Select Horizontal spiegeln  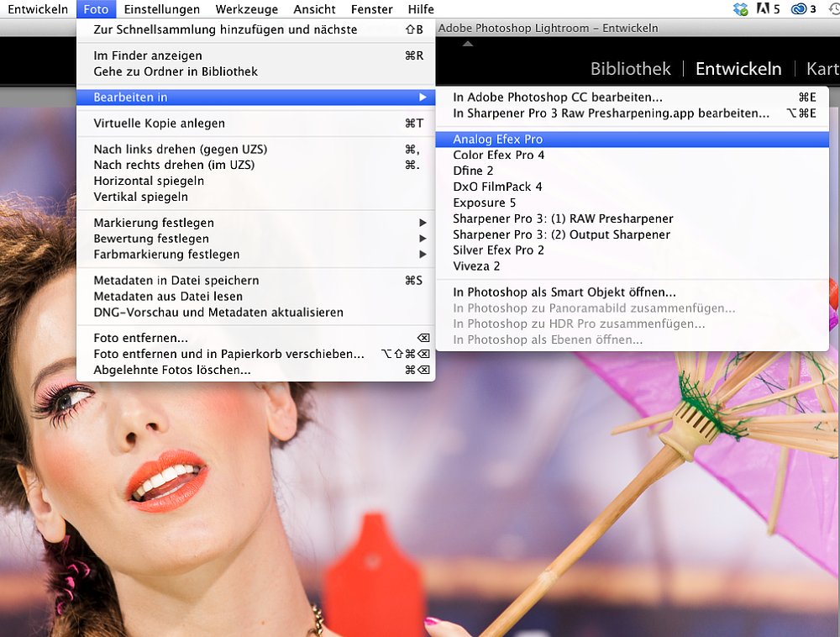256,181
